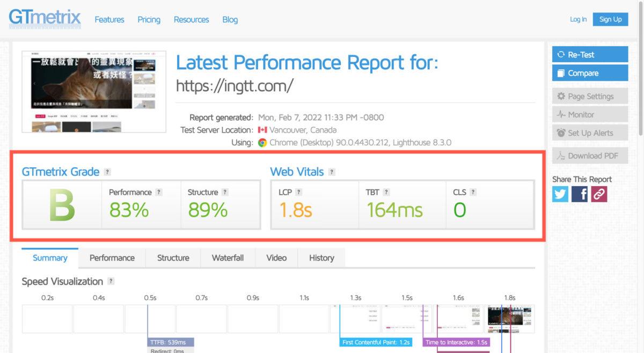644x353 pixels.
Task: Open help icon next to CLS
Action: point(473,192)
